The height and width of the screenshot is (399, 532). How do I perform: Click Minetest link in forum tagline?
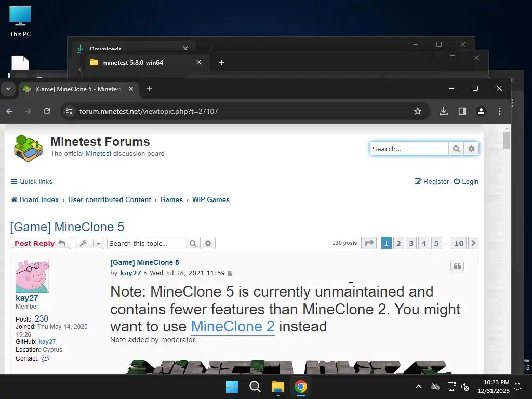[98, 153]
